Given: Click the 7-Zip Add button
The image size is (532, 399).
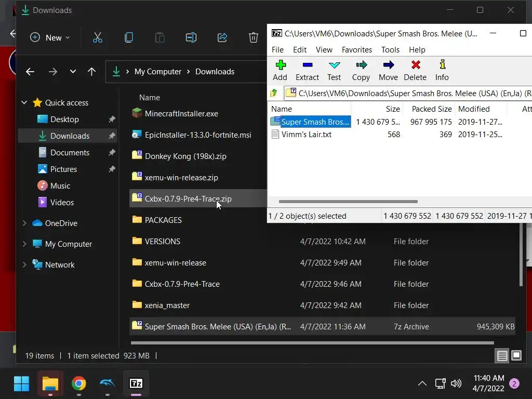Looking at the screenshot, I should coord(280,71).
